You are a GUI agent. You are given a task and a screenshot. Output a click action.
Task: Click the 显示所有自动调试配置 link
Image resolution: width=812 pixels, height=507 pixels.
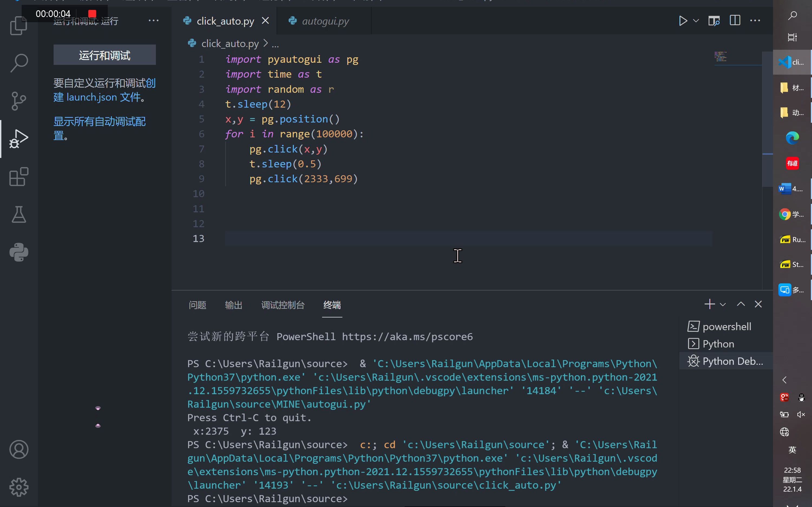(99, 122)
